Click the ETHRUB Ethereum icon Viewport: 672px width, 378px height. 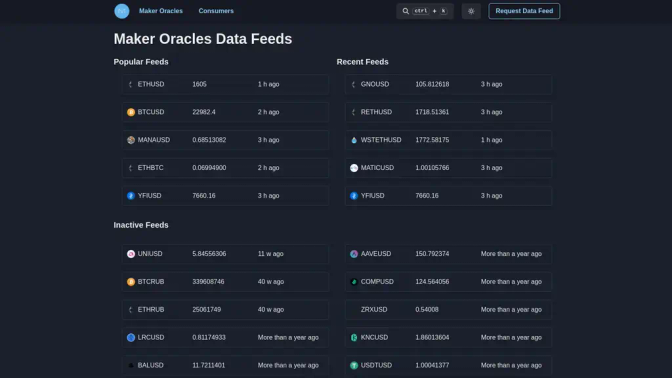[131, 310]
